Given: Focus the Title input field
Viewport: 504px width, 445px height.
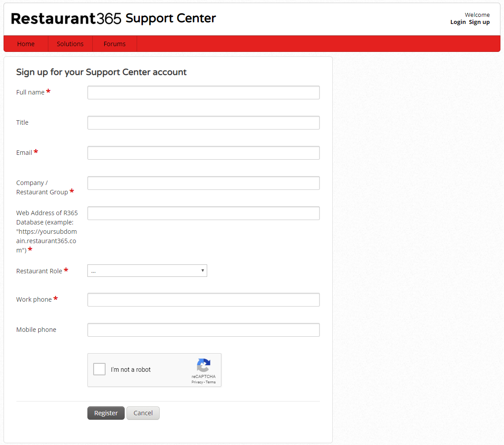Looking at the screenshot, I should (x=204, y=123).
